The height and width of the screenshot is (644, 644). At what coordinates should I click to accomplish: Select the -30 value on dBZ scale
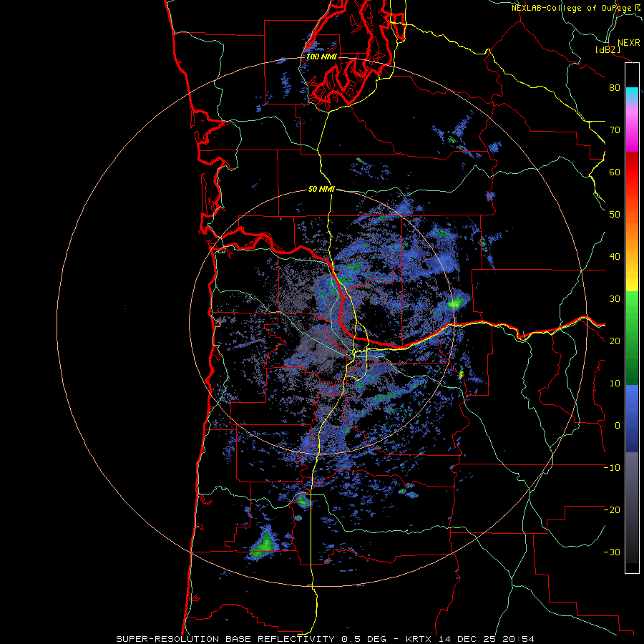point(612,552)
